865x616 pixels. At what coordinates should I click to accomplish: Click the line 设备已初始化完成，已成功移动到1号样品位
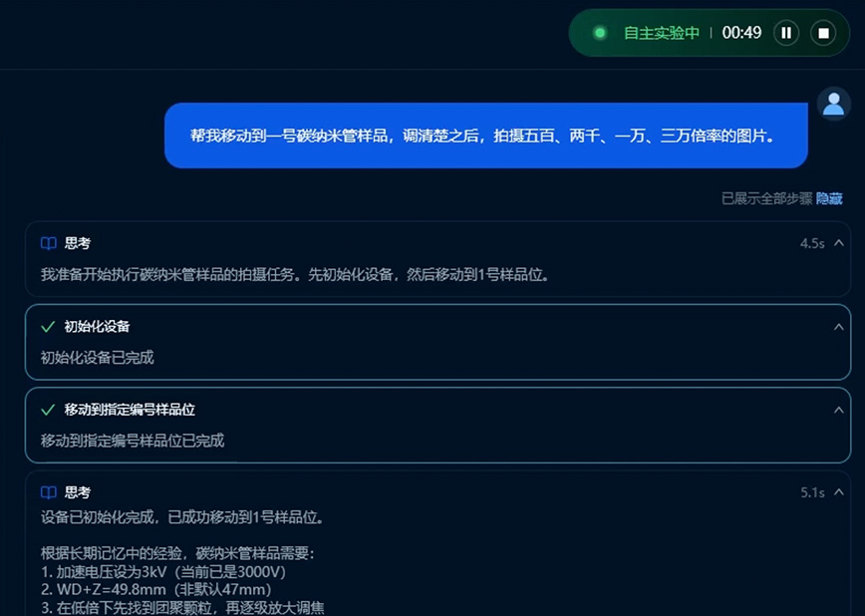point(182,517)
